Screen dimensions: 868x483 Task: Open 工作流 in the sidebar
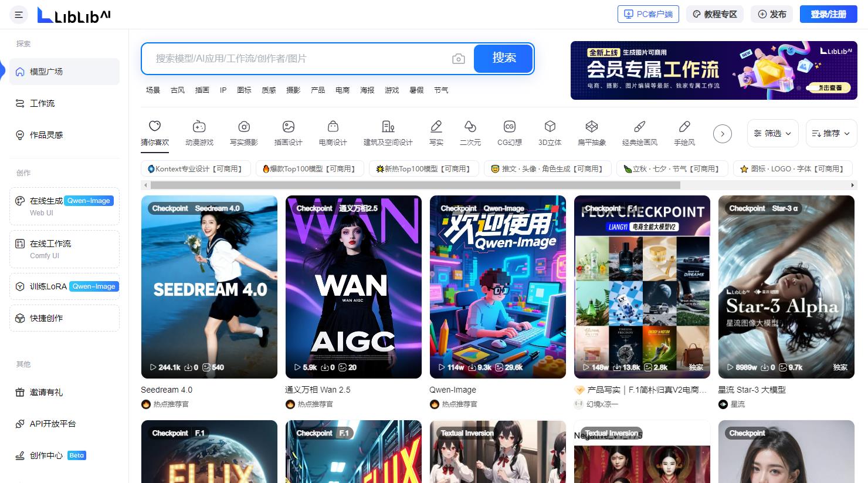(42, 103)
